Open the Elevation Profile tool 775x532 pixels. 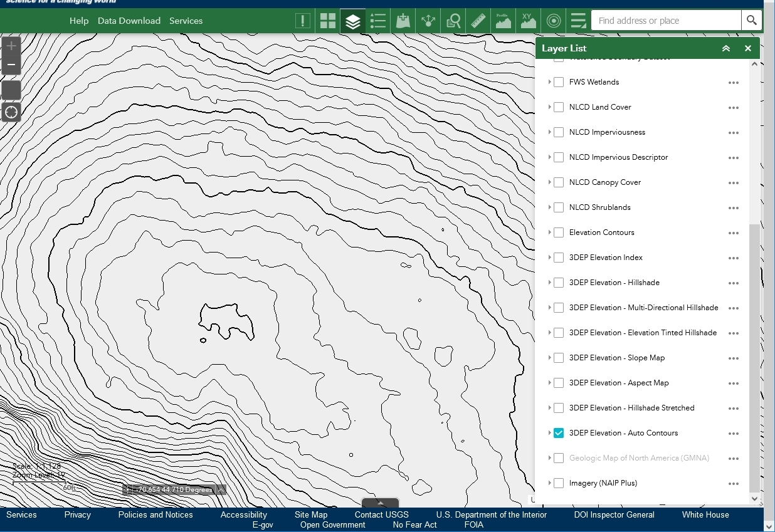[x=503, y=21]
